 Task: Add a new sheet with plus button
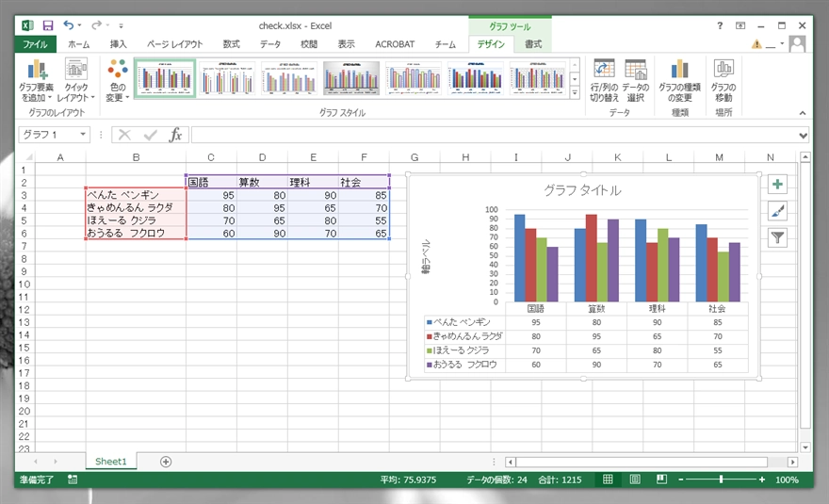(x=166, y=462)
